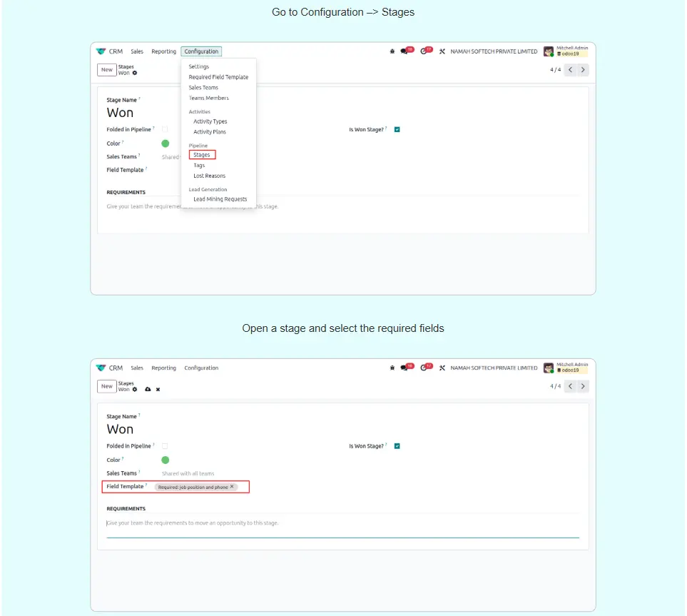Viewport: 687px width, 616px height.
Task: Click the green Color dot in lower screenshot
Action: tap(166, 460)
